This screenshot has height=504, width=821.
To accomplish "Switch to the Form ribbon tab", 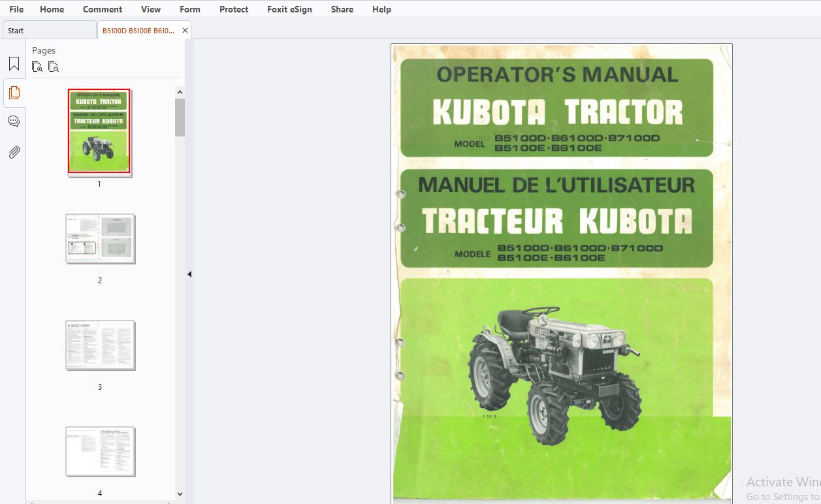I will (x=190, y=9).
